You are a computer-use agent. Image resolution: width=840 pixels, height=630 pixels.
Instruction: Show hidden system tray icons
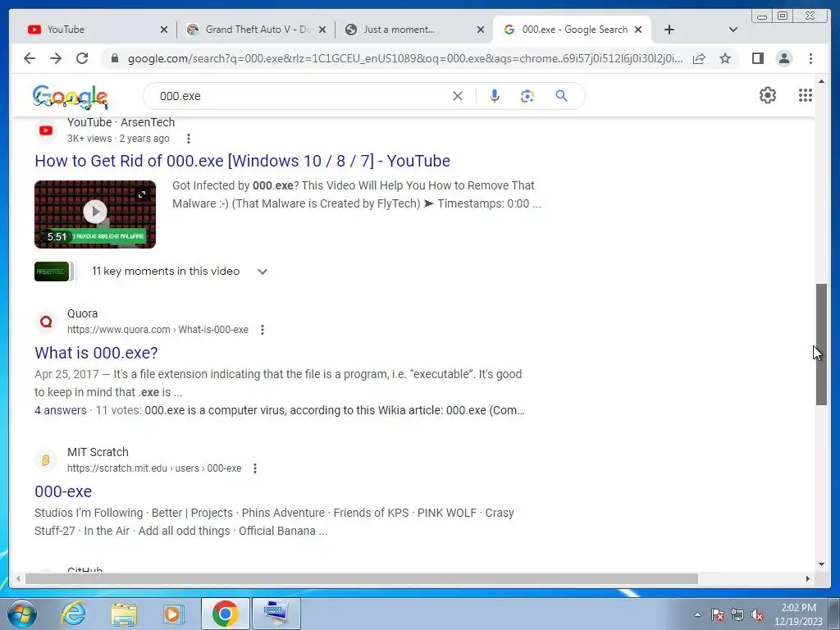697,614
